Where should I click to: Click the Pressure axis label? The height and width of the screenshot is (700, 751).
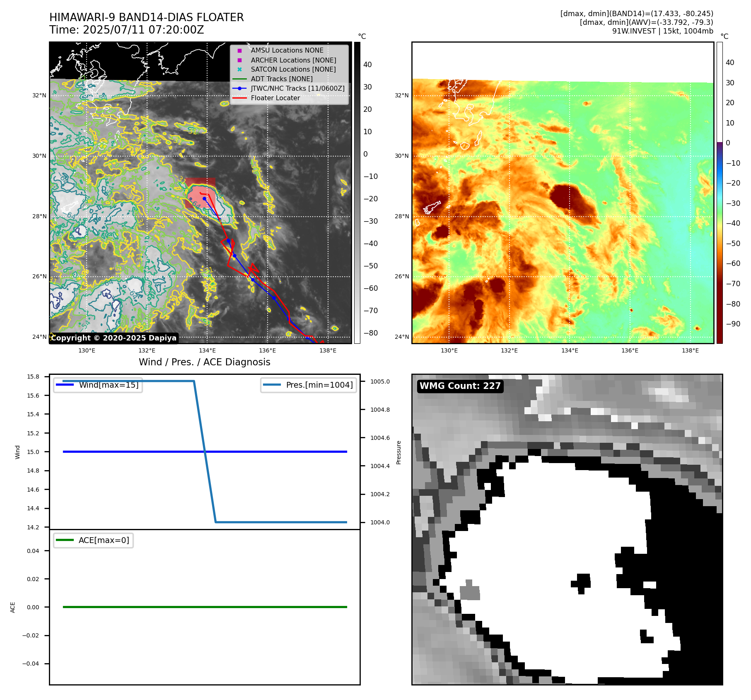pyautogui.click(x=398, y=452)
